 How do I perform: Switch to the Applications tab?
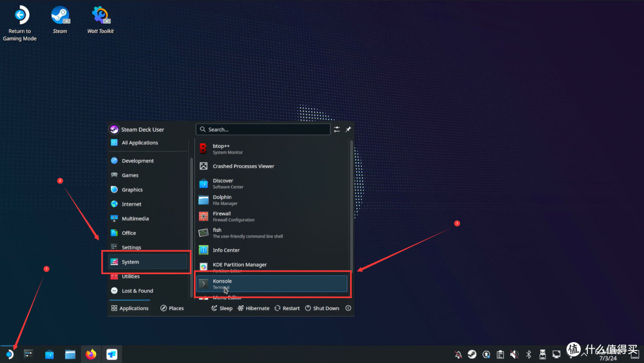pos(130,308)
